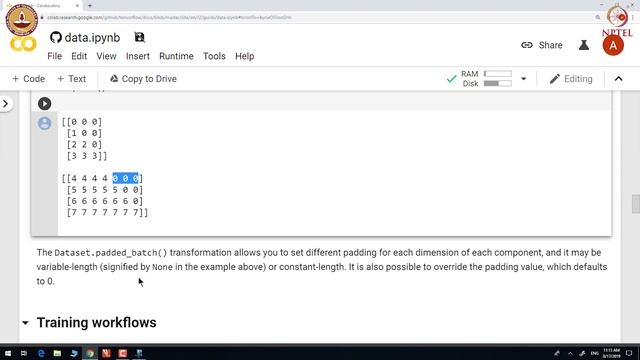This screenshot has height=360, width=640.
Task: Click the RAM usage bar
Action: click(498, 74)
